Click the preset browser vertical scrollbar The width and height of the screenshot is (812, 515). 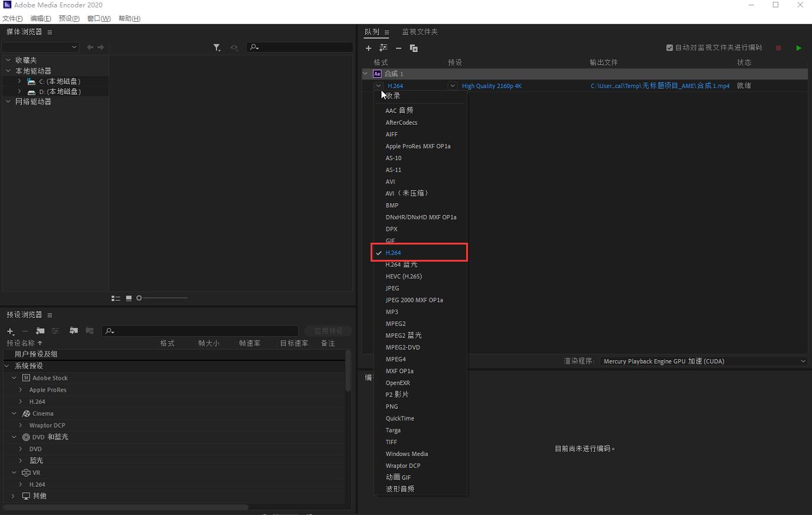[x=348, y=370]
